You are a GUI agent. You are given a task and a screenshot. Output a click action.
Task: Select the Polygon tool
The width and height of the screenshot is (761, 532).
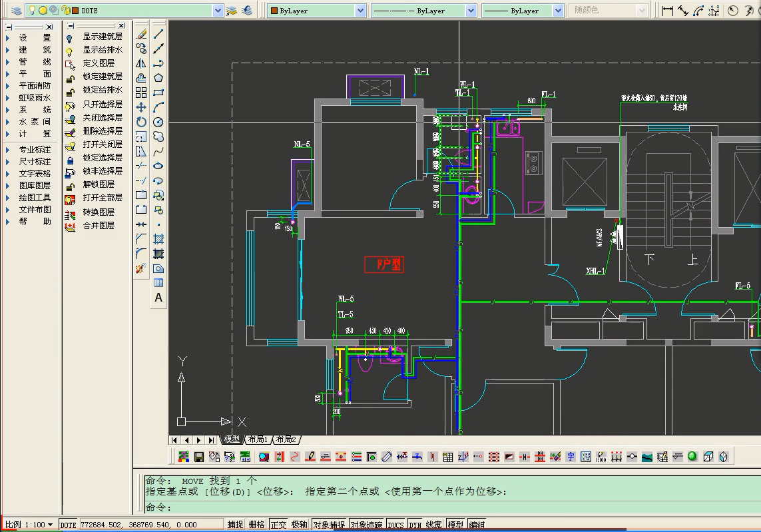point(158,78)
